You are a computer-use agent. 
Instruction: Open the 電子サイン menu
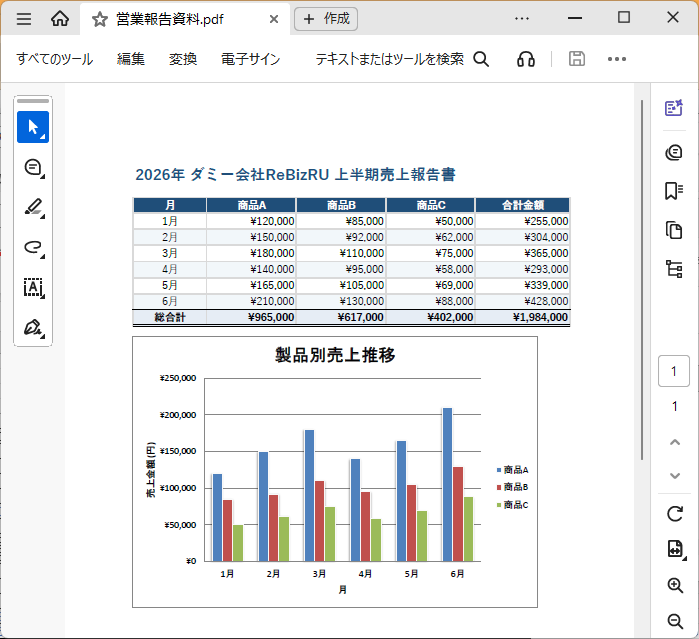[x=251, y=59]
